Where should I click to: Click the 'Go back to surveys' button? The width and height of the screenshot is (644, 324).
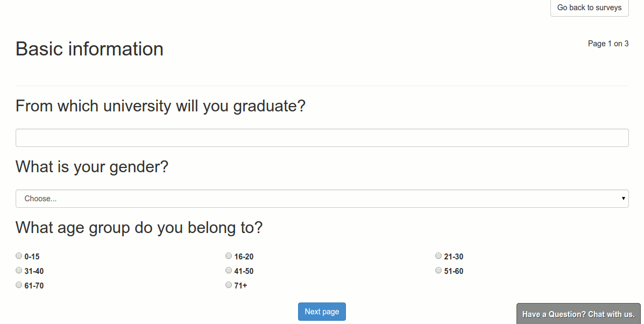coord(589,8)
